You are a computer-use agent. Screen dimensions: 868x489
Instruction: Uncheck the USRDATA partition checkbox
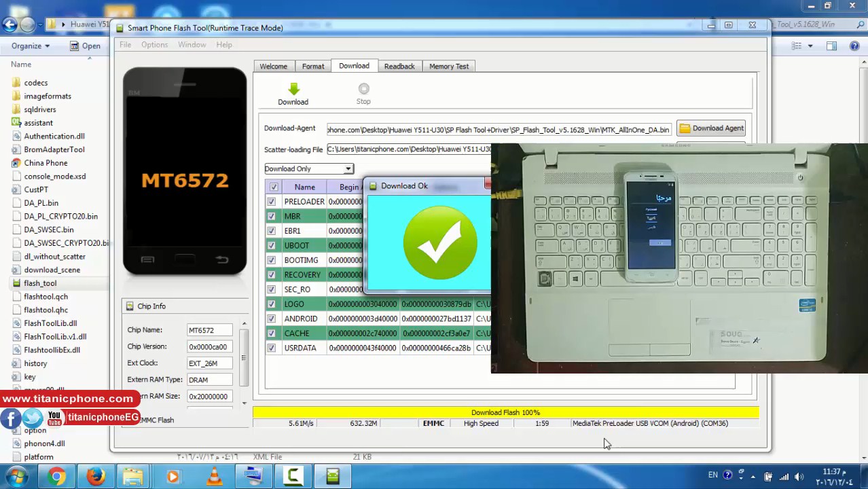[272, 348]
